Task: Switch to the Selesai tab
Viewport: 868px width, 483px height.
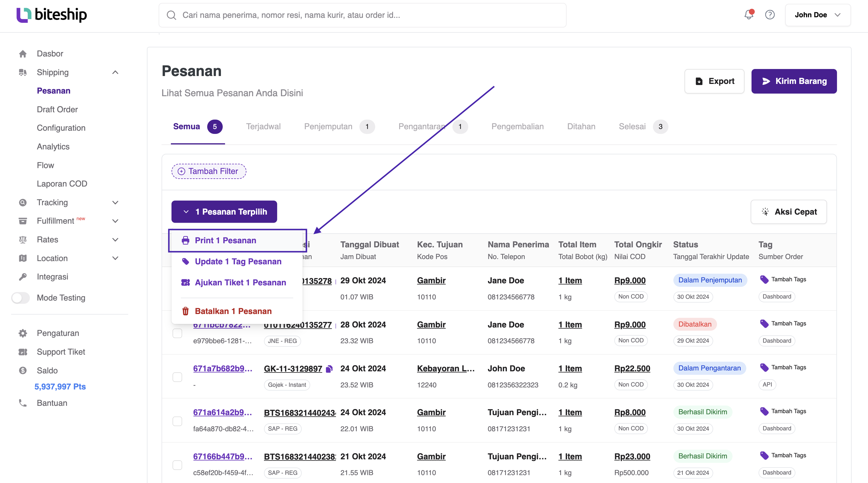Action: [x=643, y=127]
